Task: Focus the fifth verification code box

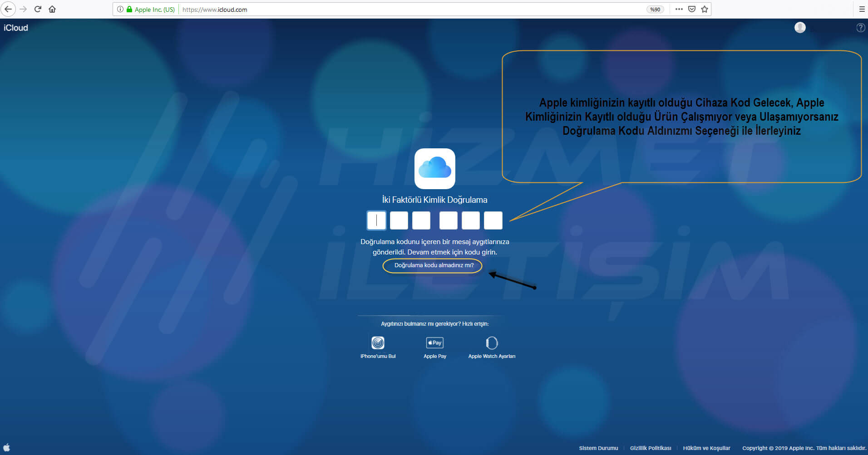Action: [470, 220]
